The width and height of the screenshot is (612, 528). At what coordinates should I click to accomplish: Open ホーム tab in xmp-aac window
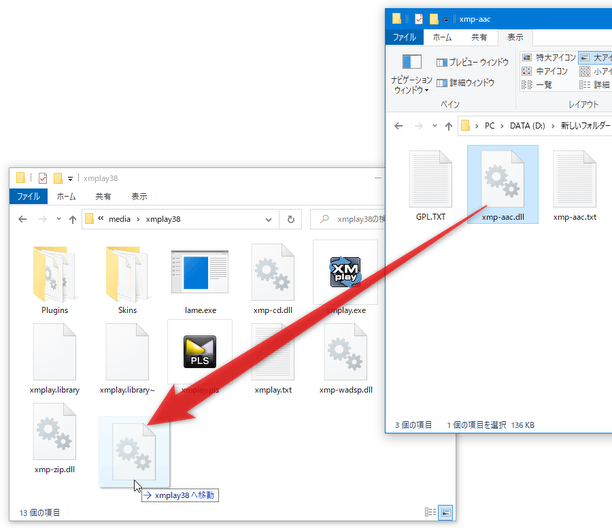pyautogui.click(x=442, y=37)
